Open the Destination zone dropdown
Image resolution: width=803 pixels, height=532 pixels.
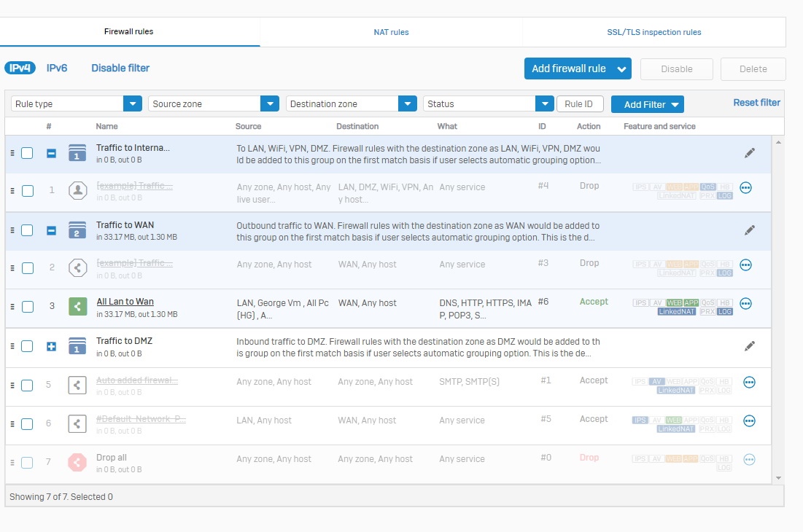click(x=352, y=103)
